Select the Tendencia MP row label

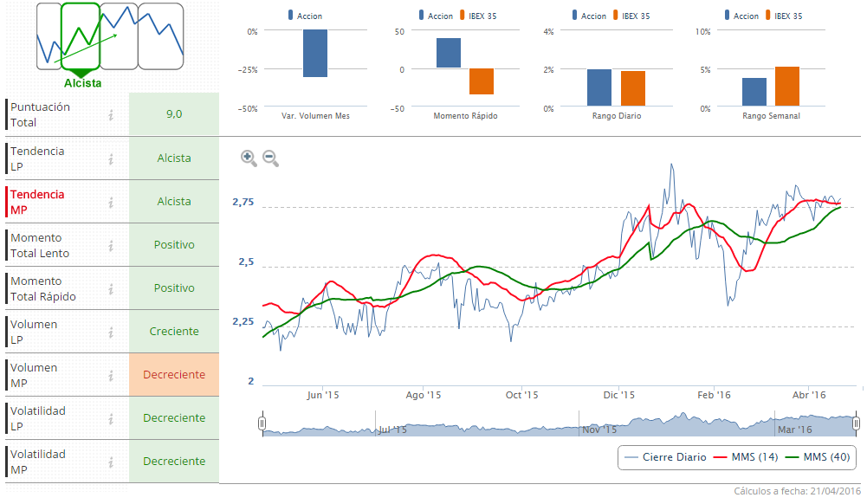[x=37, y=202]
